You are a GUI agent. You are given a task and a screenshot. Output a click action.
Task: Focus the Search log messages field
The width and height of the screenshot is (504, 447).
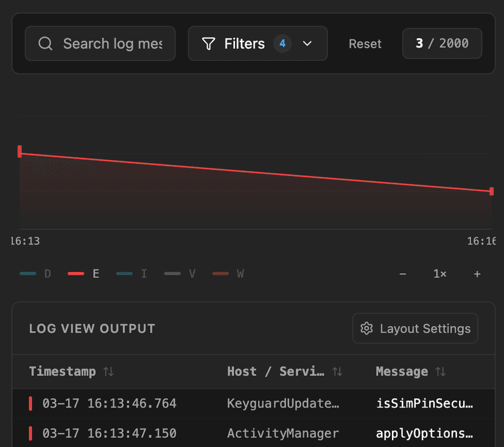(x=100, y=43)
